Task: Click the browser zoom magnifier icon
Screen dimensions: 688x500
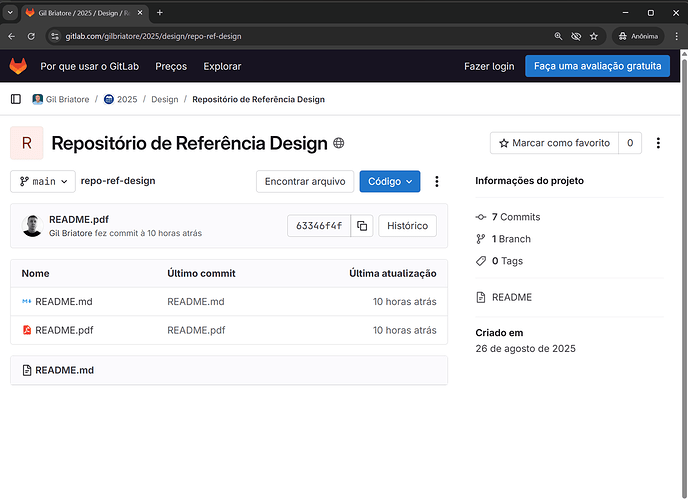Action: tap(558, 36)
